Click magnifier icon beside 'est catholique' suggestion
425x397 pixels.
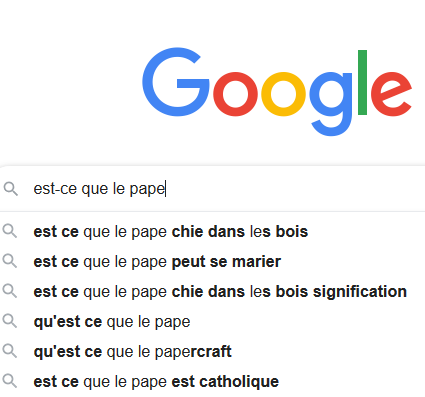tap(10, 381)
